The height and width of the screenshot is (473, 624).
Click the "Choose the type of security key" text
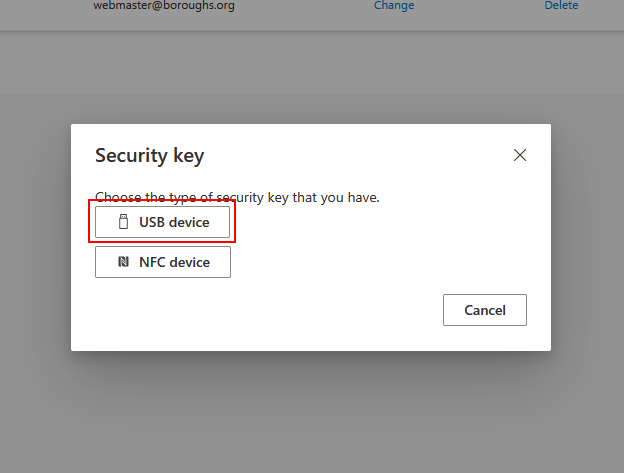237,197
